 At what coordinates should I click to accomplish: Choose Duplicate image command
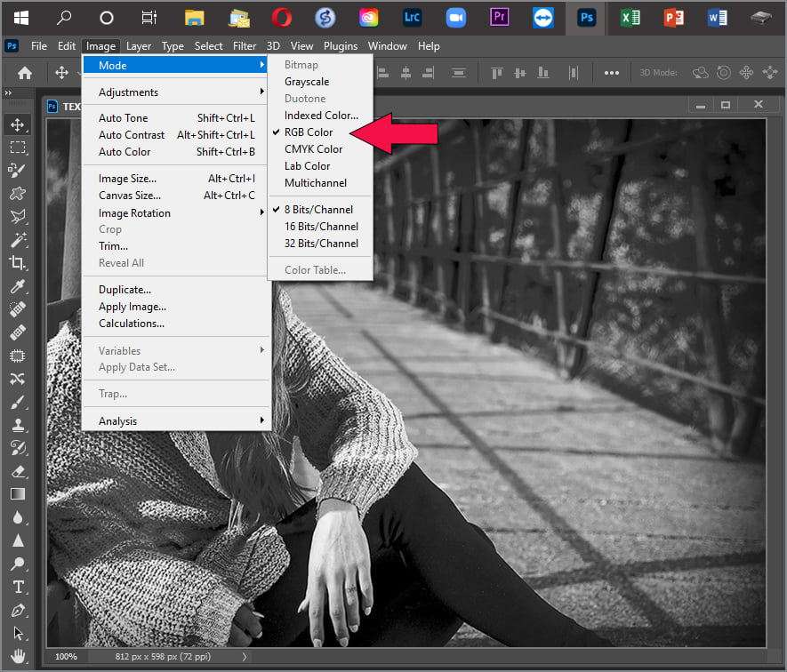tap(174, 290)
